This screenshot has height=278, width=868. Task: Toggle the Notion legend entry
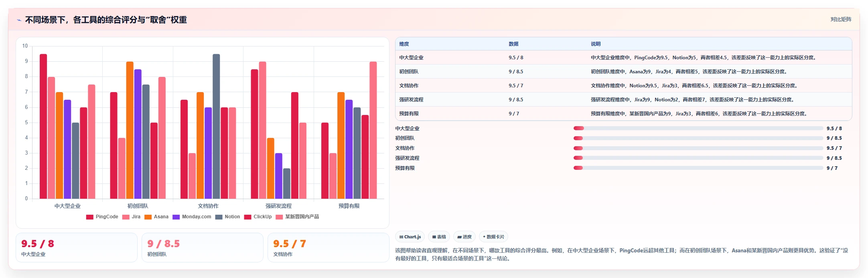[x=227, y=217]
